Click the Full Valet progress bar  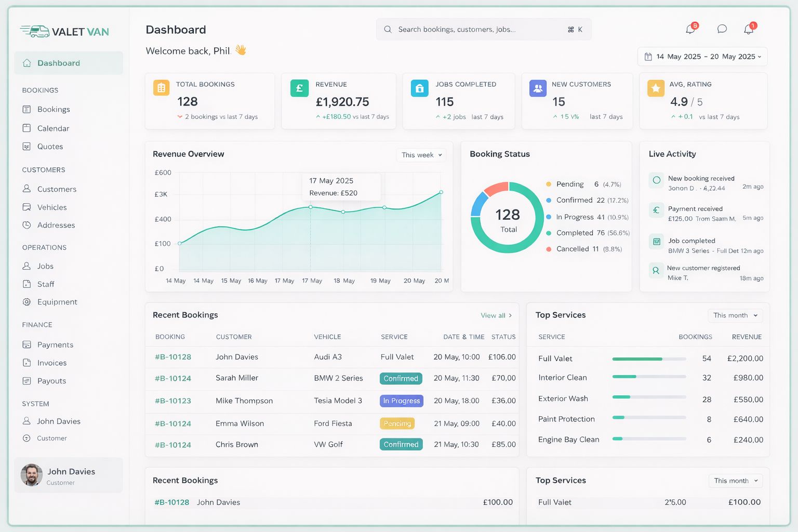pos(649,359)
